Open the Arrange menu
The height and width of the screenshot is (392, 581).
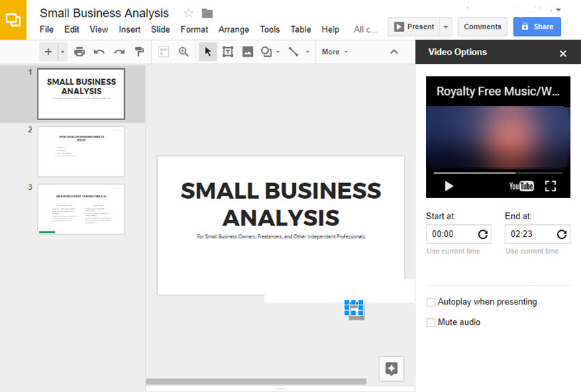(x=234, y=29)
